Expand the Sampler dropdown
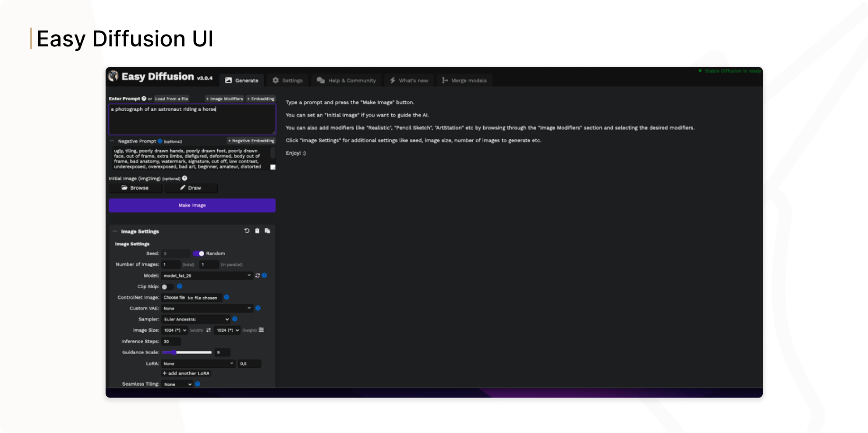 [196, 319]
